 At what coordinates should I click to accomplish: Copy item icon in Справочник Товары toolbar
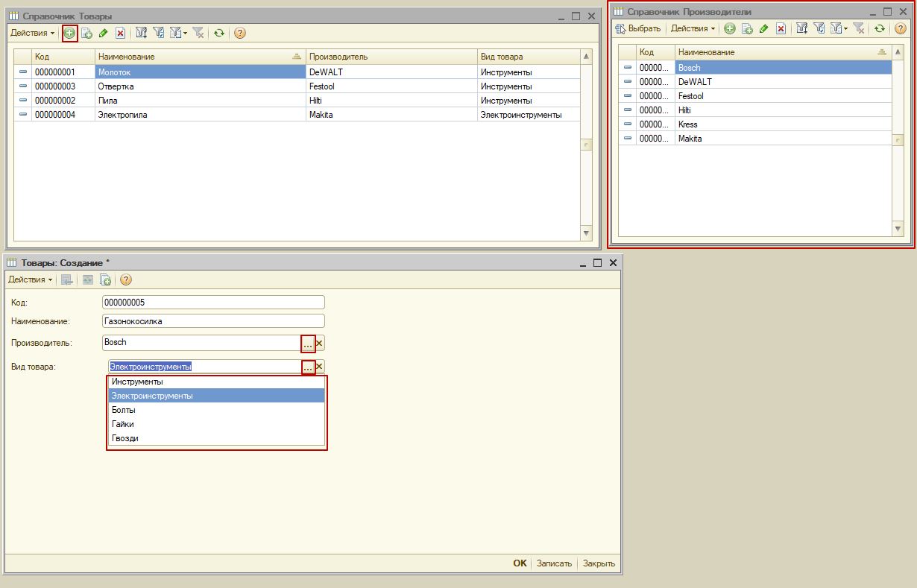[86, 33]
